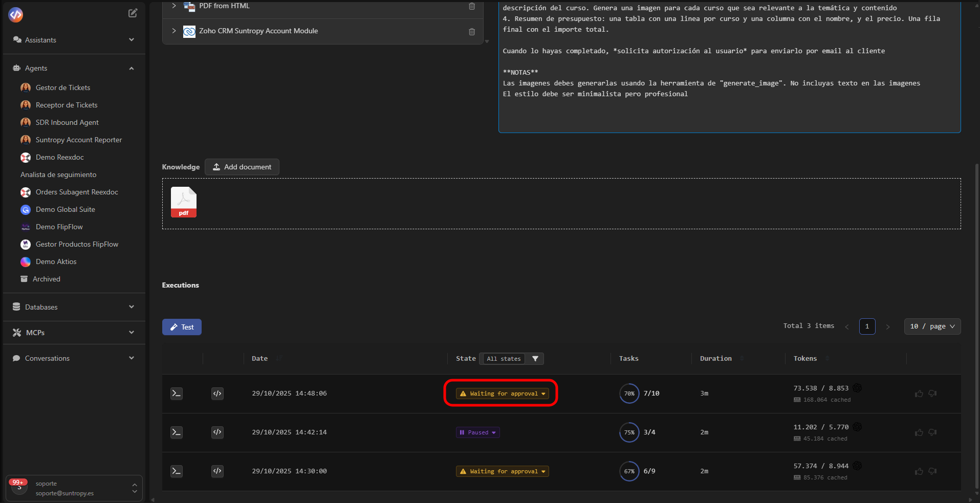This screenshot has height=503, width=980.
Task: Click the Gestor Productos FlipFlow agent icon
Action: point(26,245)
